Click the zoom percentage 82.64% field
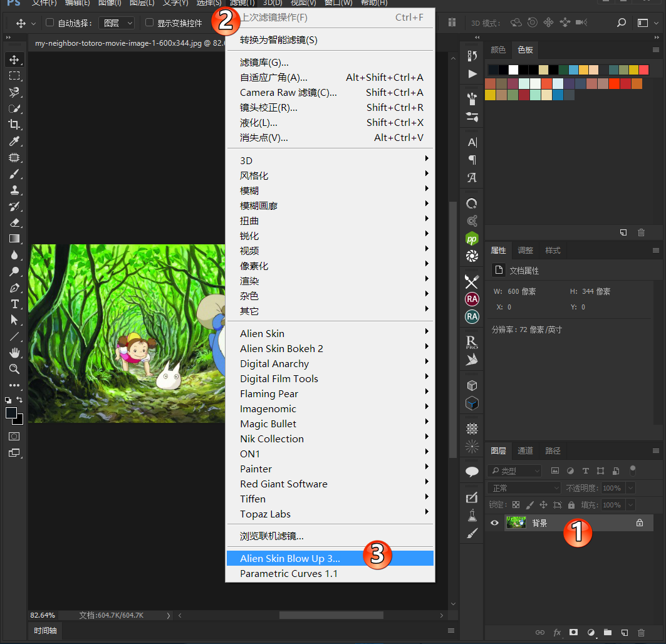This screenshot has width=666, height=644. (x=43, y=615)
